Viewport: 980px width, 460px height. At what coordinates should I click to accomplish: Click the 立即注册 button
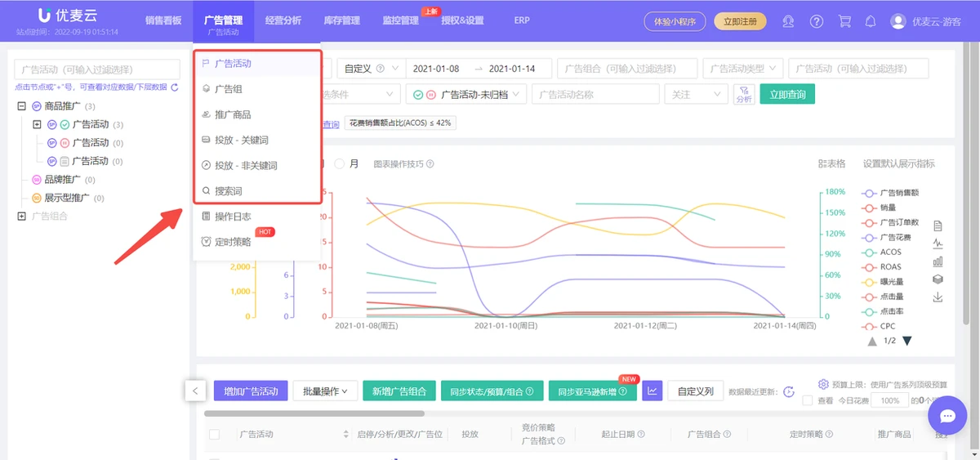[740, 22]
